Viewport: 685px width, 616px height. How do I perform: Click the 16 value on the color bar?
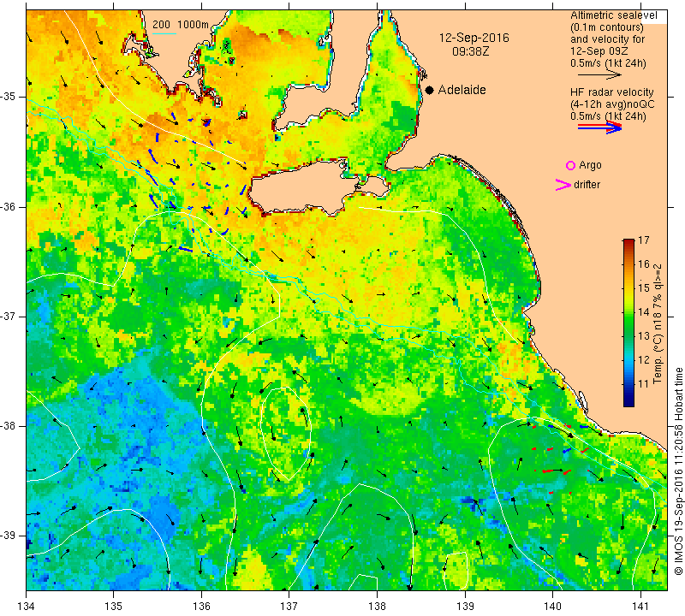coord(644,264)
